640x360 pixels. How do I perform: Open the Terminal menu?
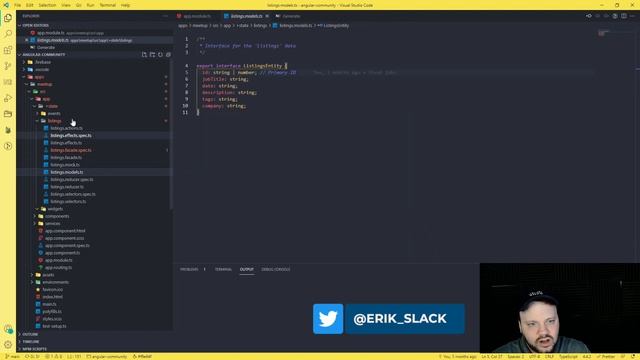coord(108,5)
